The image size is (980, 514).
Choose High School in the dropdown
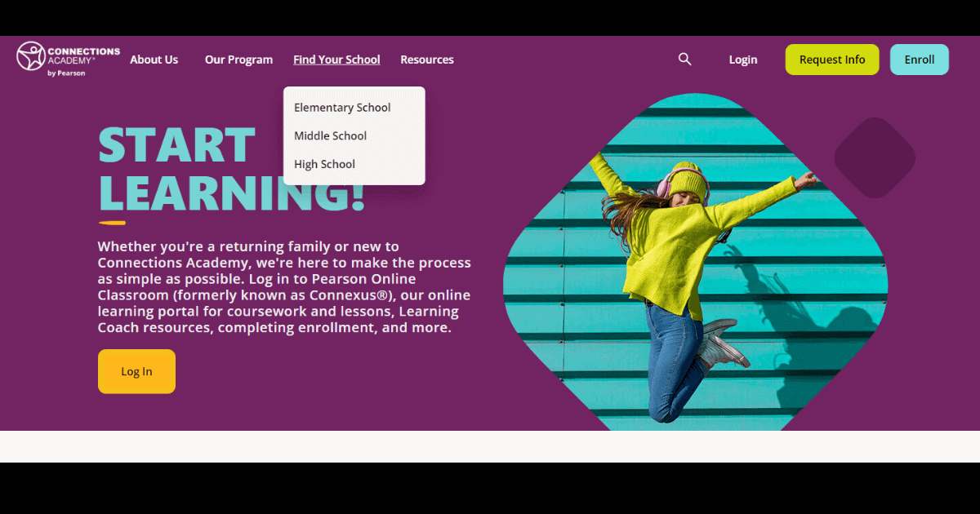click(x=324, y=164)
